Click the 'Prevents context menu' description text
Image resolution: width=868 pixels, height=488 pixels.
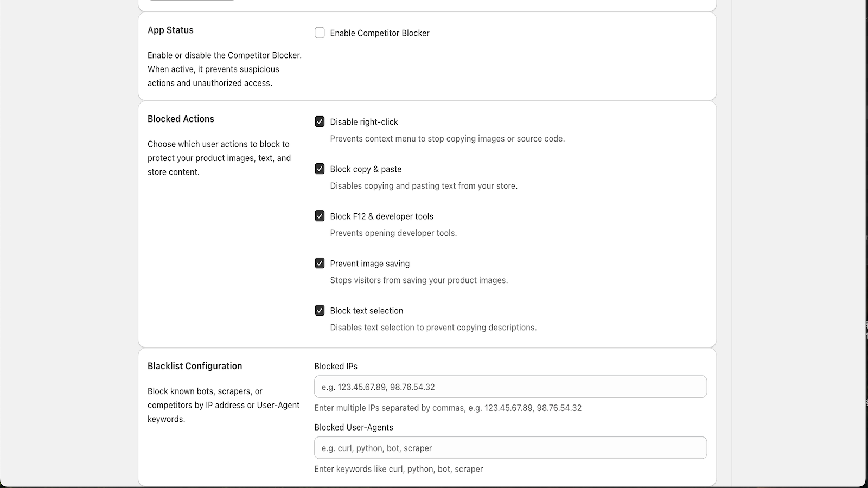coord(448,138)
